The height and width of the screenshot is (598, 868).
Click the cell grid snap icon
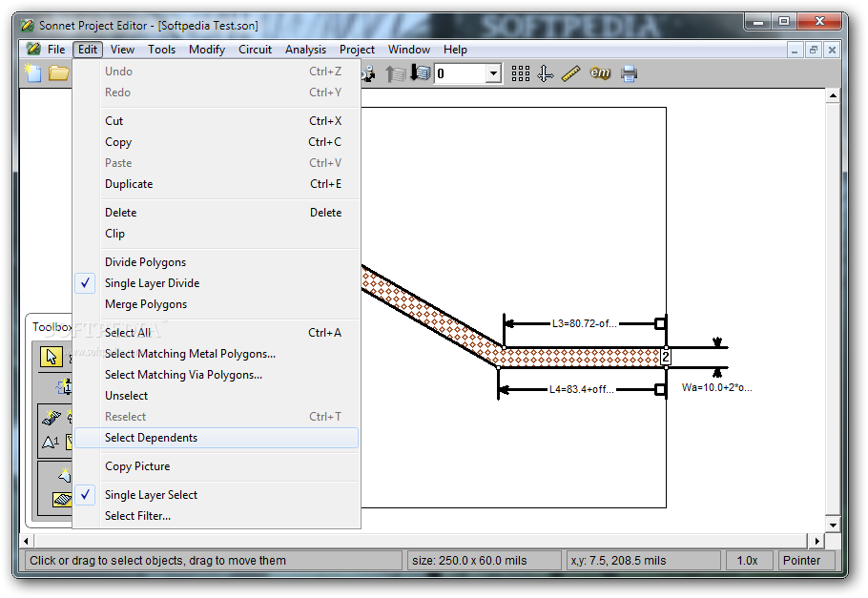pos(521,73)
